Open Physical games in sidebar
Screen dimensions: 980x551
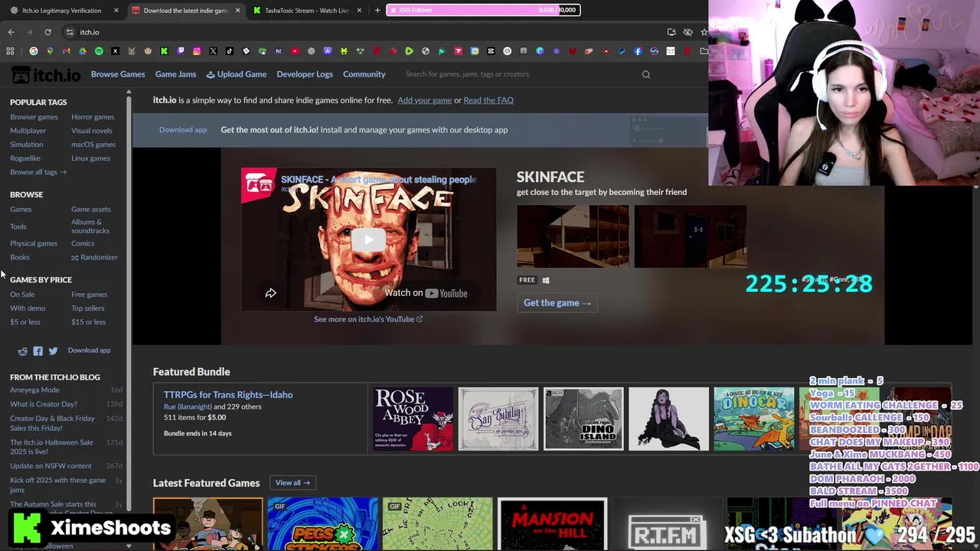34,243
